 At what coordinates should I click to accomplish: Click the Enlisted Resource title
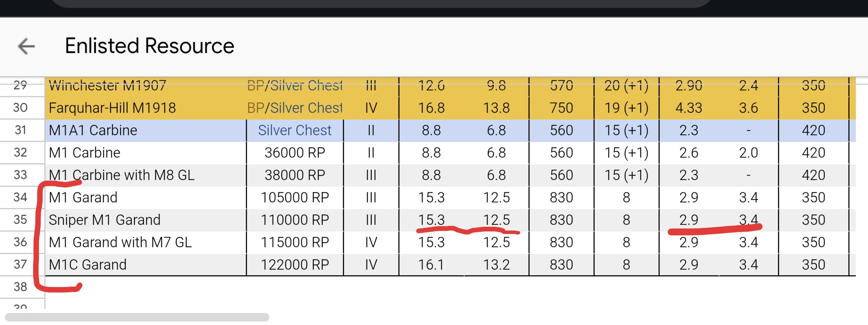(x=150, y=46)
